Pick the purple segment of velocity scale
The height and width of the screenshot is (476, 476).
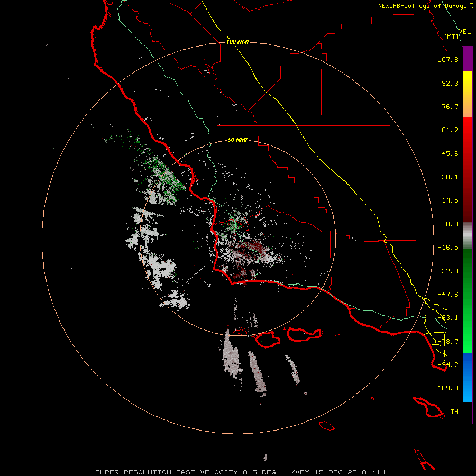coord(467,59)
